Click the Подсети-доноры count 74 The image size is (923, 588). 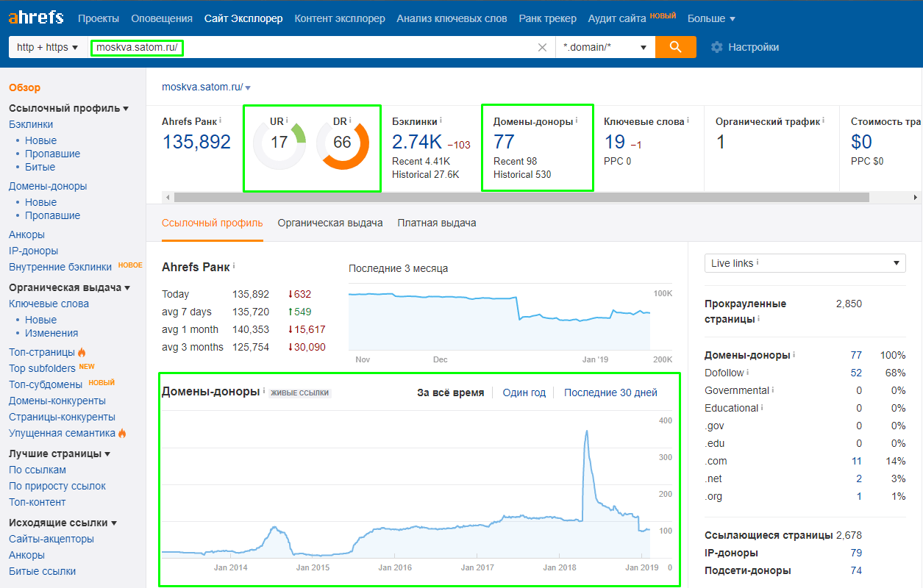coord(856,570)
